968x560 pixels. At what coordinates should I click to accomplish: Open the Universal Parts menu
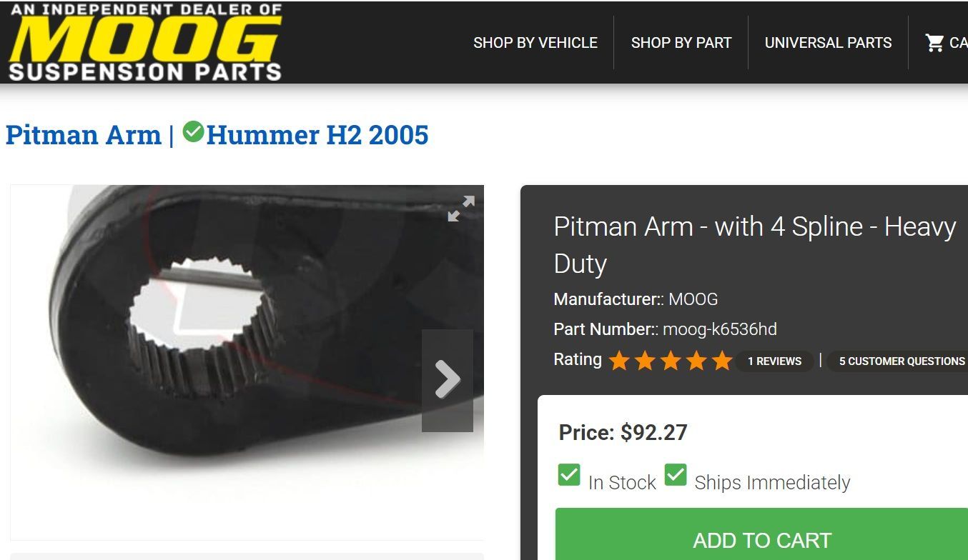click(829, 43)
